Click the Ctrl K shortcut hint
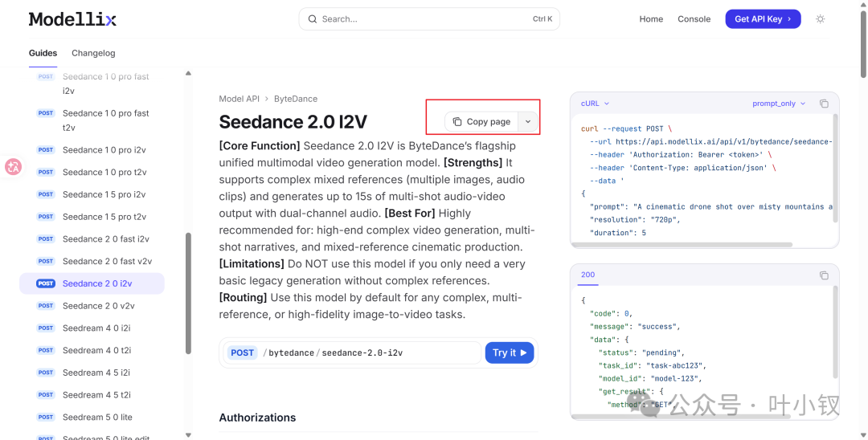The width and height of the screenshot is (868, 440). 542,18
